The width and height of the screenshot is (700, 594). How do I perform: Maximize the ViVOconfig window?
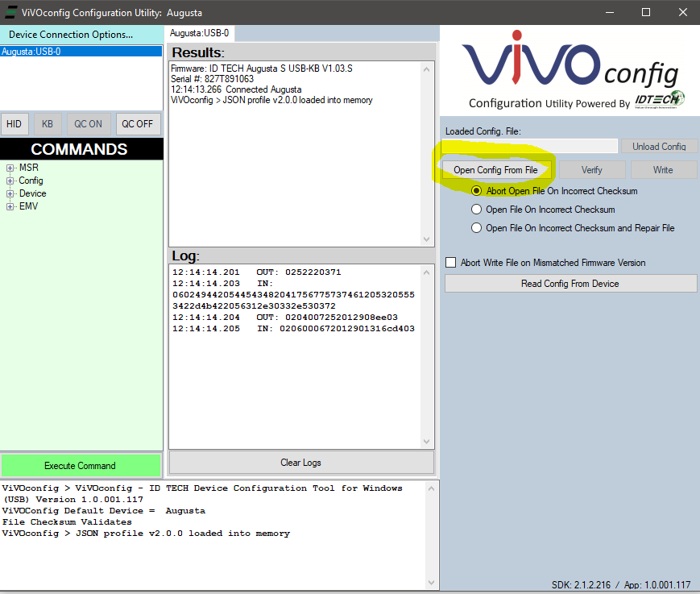click(x=646, y=13)
